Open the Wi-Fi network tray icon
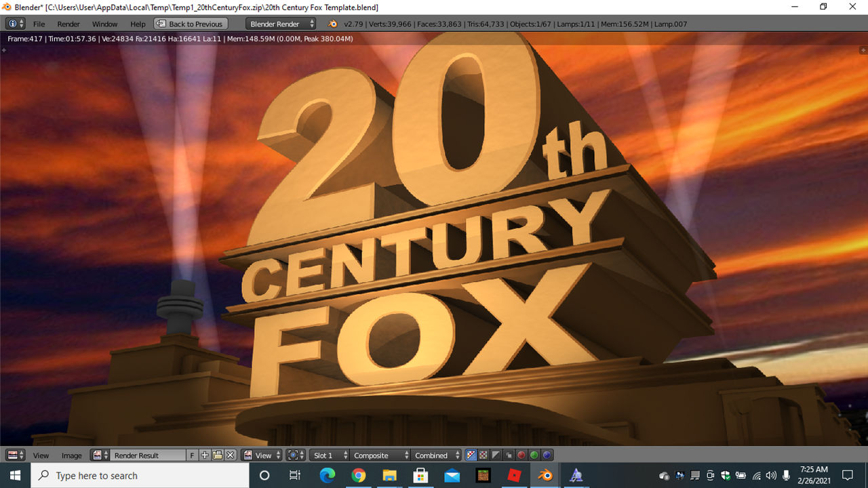The height and width of the screenshot is (488, 868). pyautogui.click(x=756, y=476)
